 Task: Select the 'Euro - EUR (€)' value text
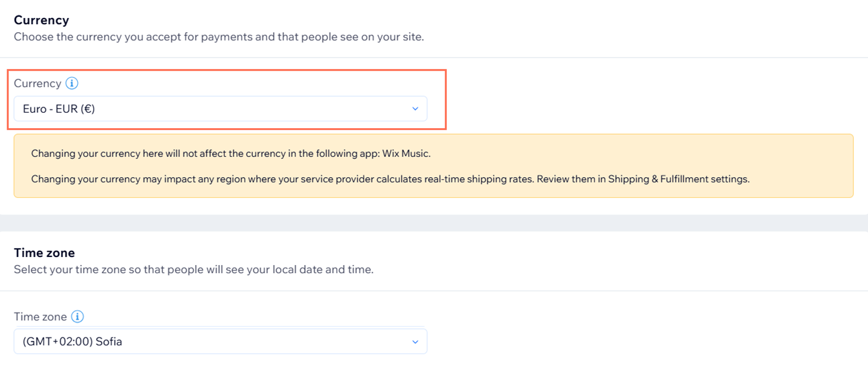coord(59,109)
